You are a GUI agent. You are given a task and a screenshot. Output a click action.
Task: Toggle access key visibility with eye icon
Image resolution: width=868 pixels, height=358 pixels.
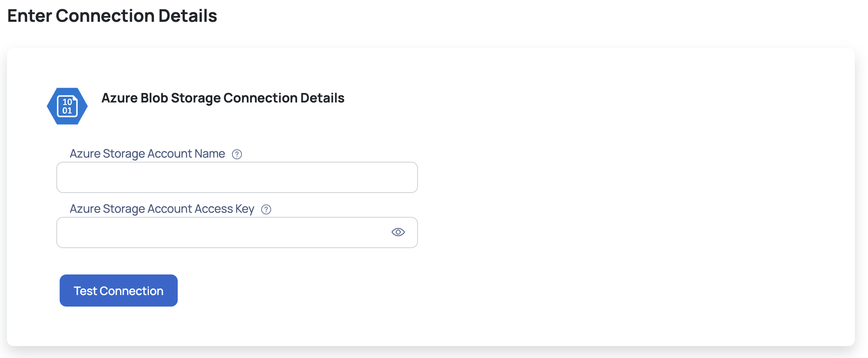(x=398, y=232)
